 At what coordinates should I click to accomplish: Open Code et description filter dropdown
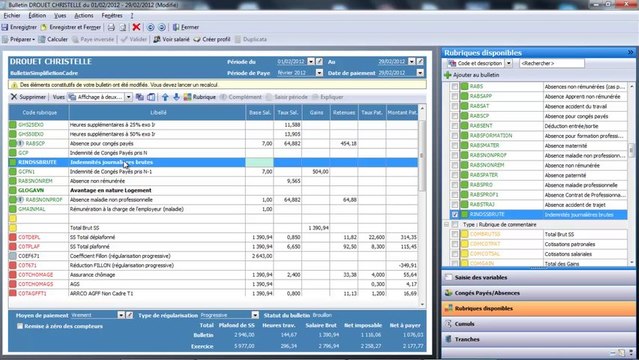[x=509, y=64]
